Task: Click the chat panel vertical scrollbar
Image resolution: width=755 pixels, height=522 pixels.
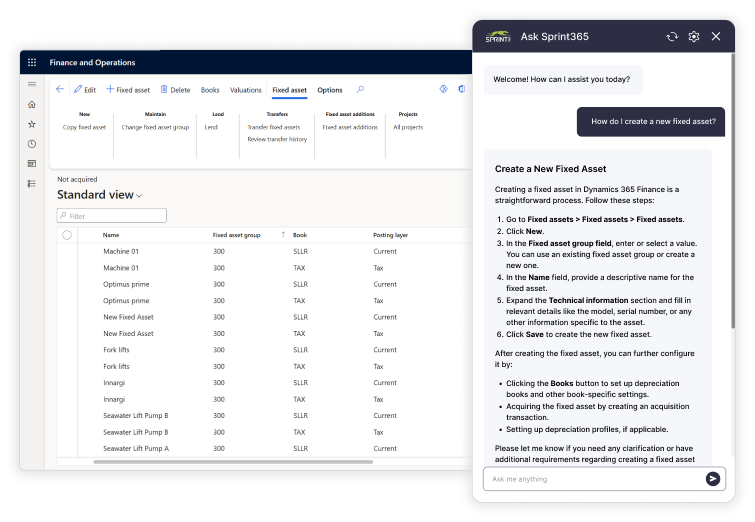Action: pyautogui.click(x=733, y=192)
